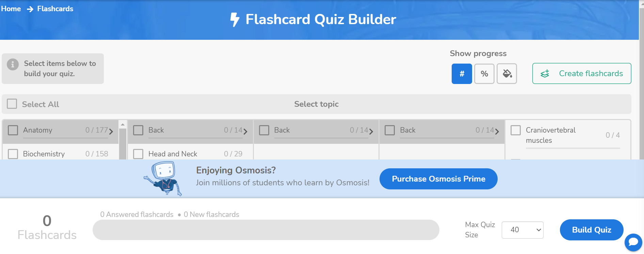Open the live chat bubble
Image resolution: width=644 pixels, height=254 pixels.
click(x=633, y=242)
